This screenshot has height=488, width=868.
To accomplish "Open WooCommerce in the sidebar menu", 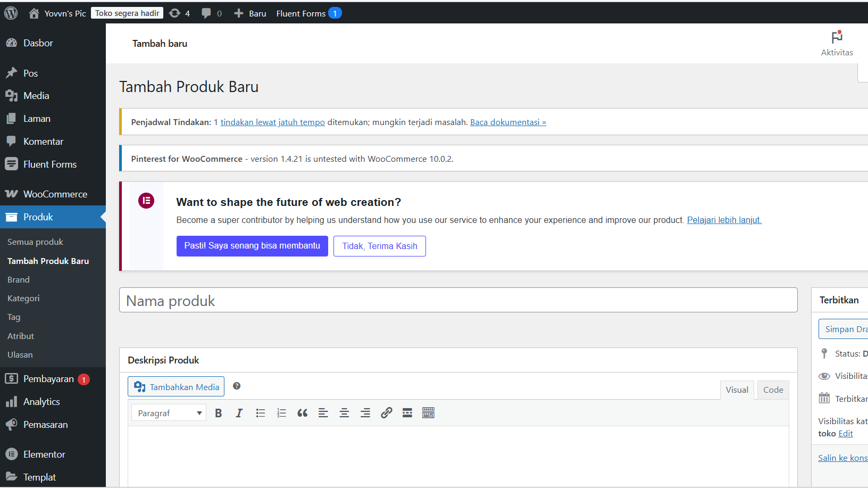I will coord(55,194).
